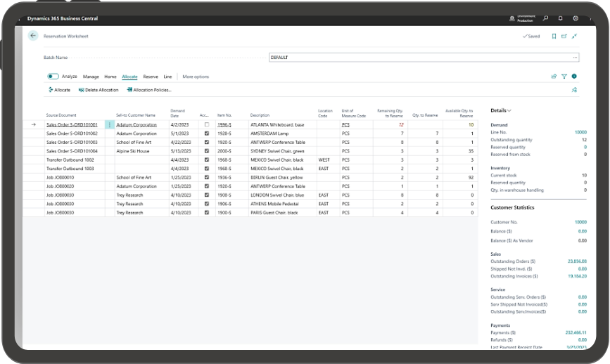This screenshot has height=364, width=610.
Task: Open row menu for Sales Order S-ORD101001
Action: 110,124
